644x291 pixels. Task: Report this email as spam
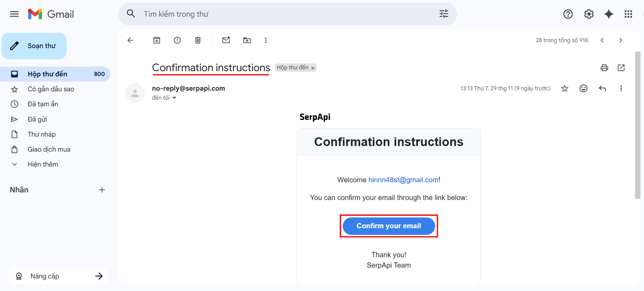[x=177, y=40]
